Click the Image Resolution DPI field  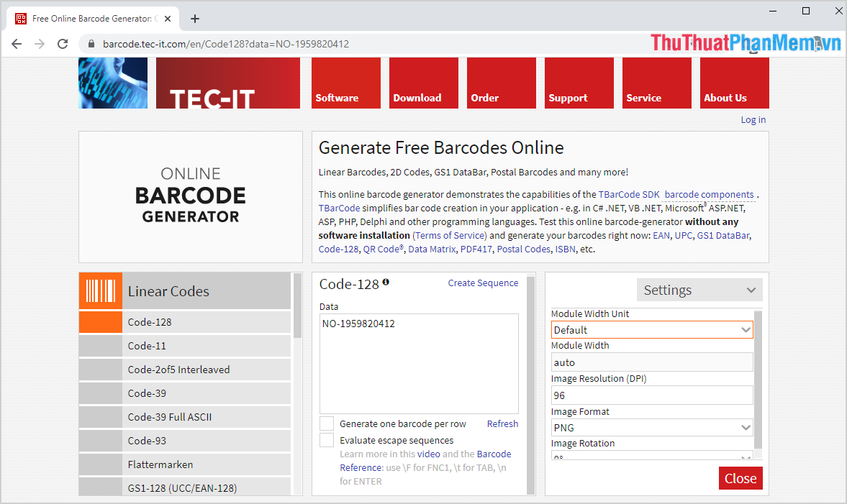point(651,395)
